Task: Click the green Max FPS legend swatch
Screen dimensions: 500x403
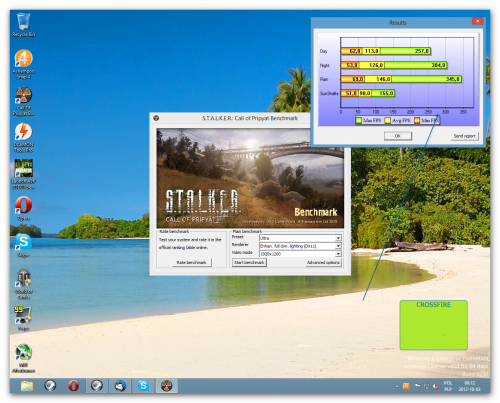Action: click(x=359, y=120)
